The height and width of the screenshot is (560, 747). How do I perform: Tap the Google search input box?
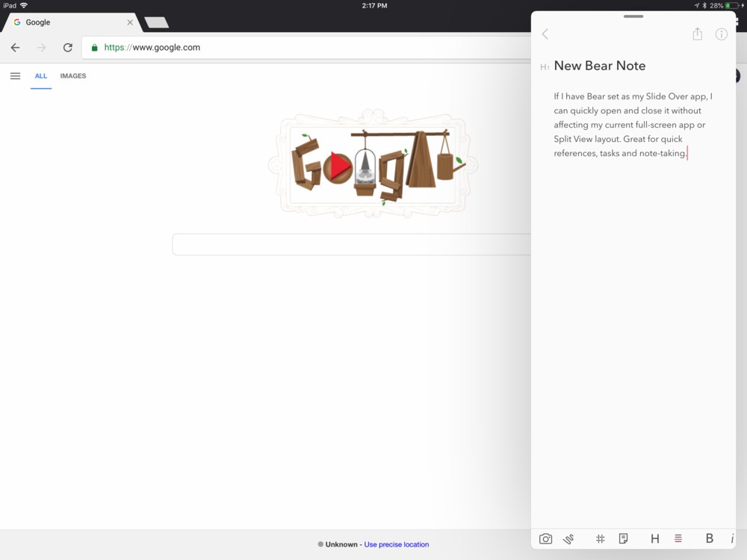pyautogui.click(x=351, y=245)
